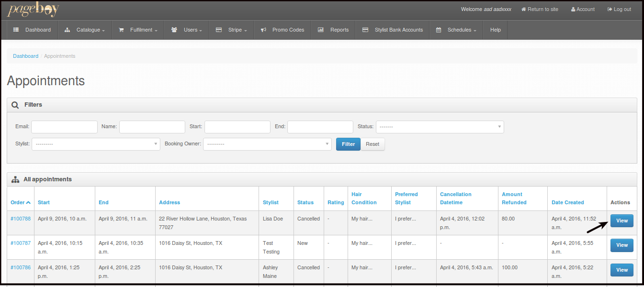Viewport: 644px width, 287px height.
Task: Click the Reports bar chart icon
Action: 321,30
